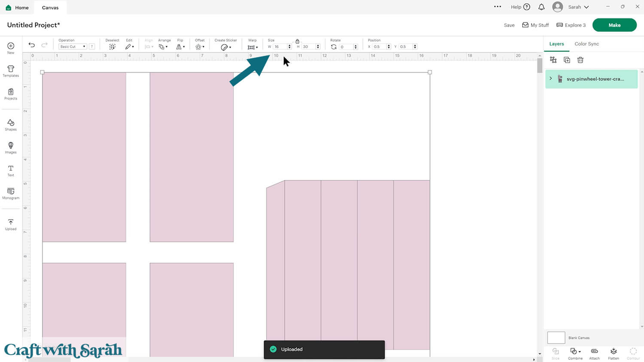This screenshot has width=644, height=362.
Task: Open the Shapes tool in sidebar
Action: [x=11, y=125]
